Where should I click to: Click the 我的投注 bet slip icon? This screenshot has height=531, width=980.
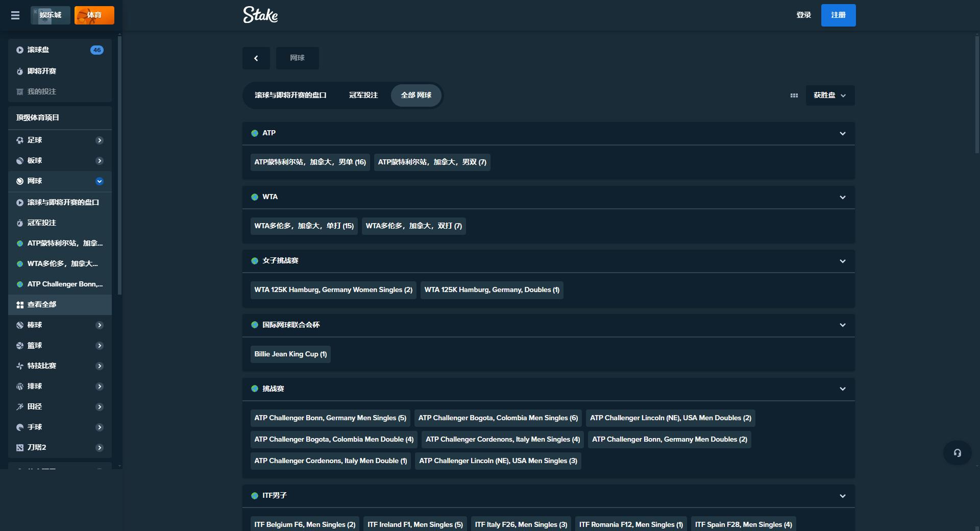point(20,92)
